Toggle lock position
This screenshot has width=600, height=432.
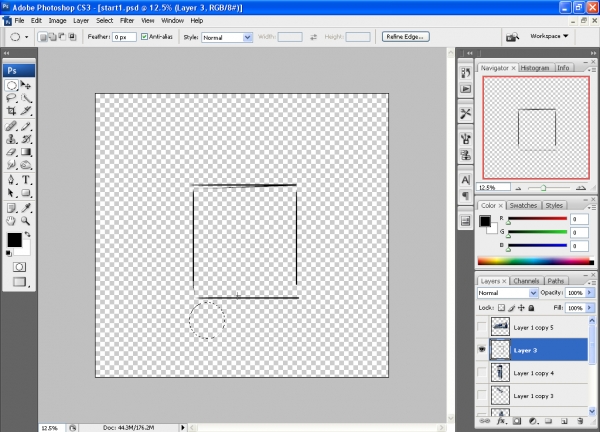tap(521, 308)
